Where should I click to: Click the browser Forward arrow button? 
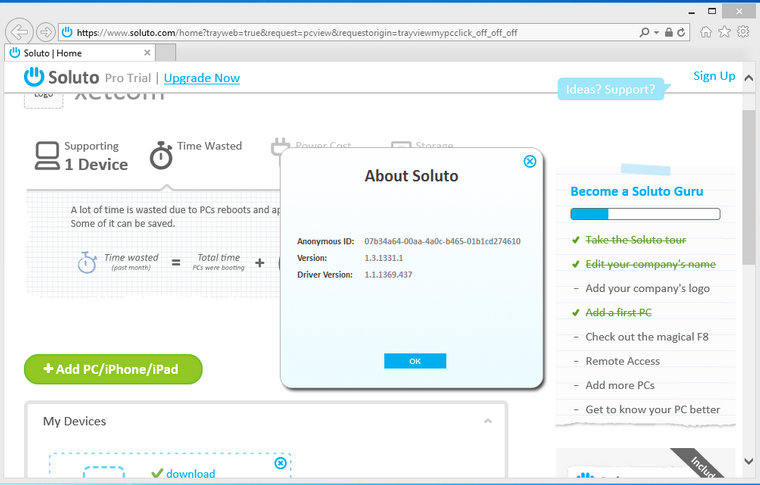46,32
